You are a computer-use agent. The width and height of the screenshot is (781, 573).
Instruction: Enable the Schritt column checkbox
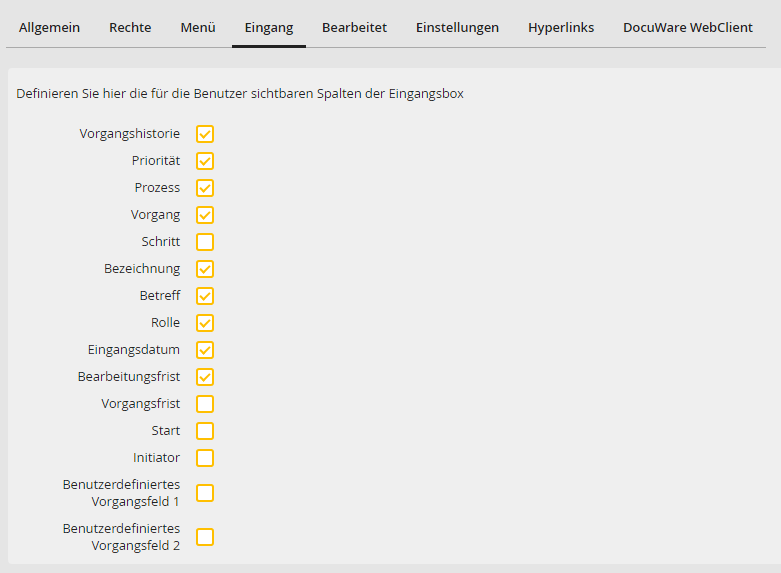click(x=205, y=242)
